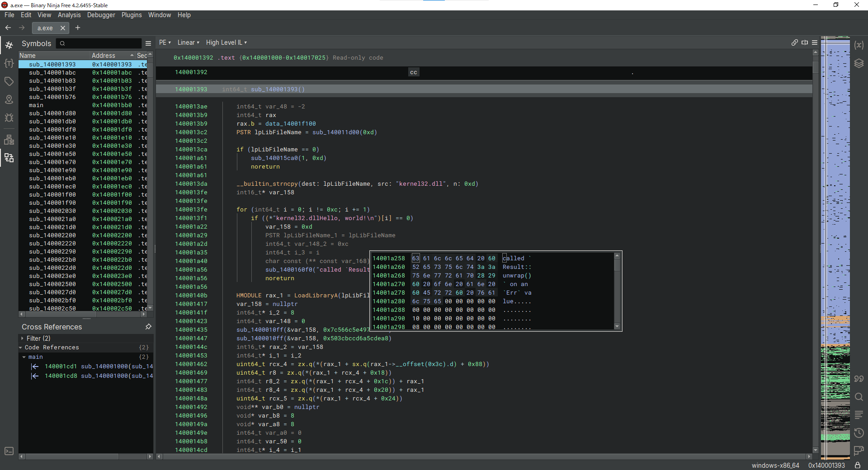Click the feature map minimap overview
This screenshot has height=470, width=868.
835,248
